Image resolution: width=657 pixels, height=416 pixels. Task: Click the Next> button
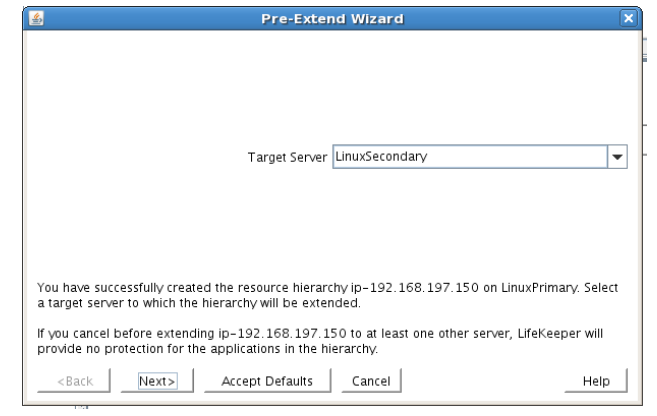[x=157, y=381]
